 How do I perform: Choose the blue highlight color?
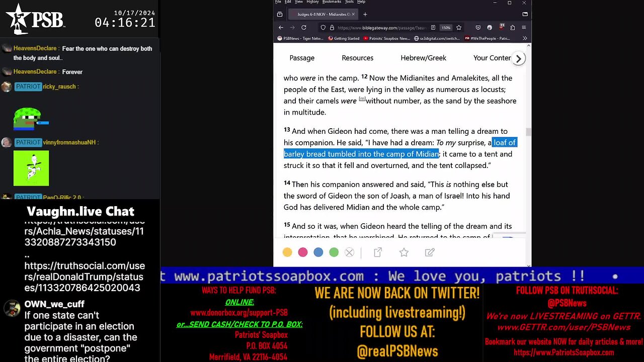(x=318, y=252)
